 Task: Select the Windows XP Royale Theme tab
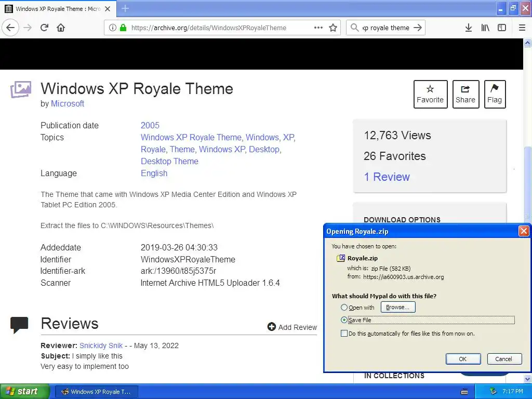(58, 9)
